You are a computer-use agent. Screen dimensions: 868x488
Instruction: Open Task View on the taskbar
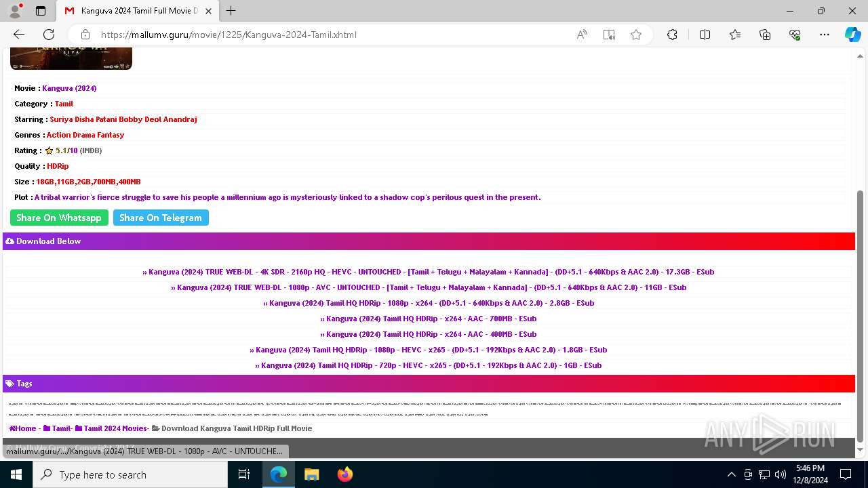pos(244,474)
